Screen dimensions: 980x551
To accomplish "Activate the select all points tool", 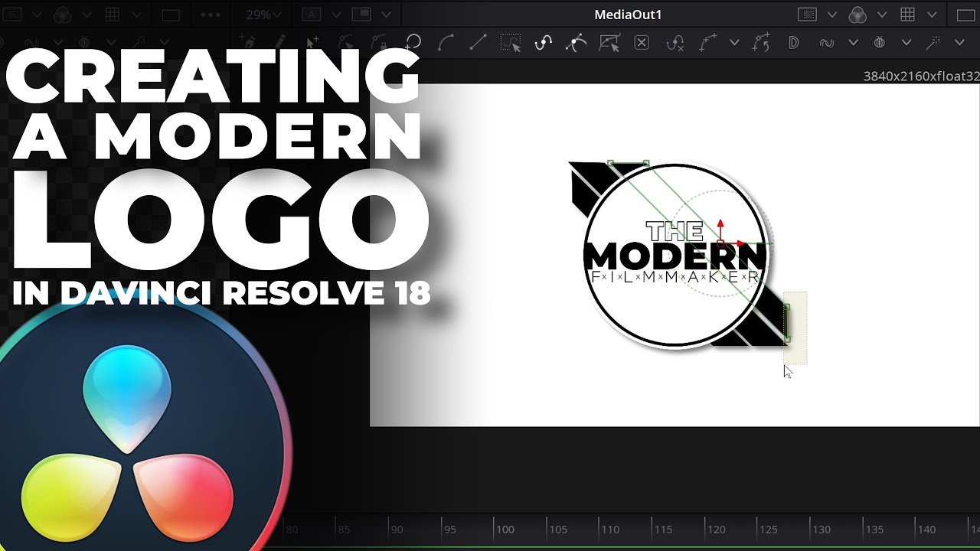I will 511,43.
